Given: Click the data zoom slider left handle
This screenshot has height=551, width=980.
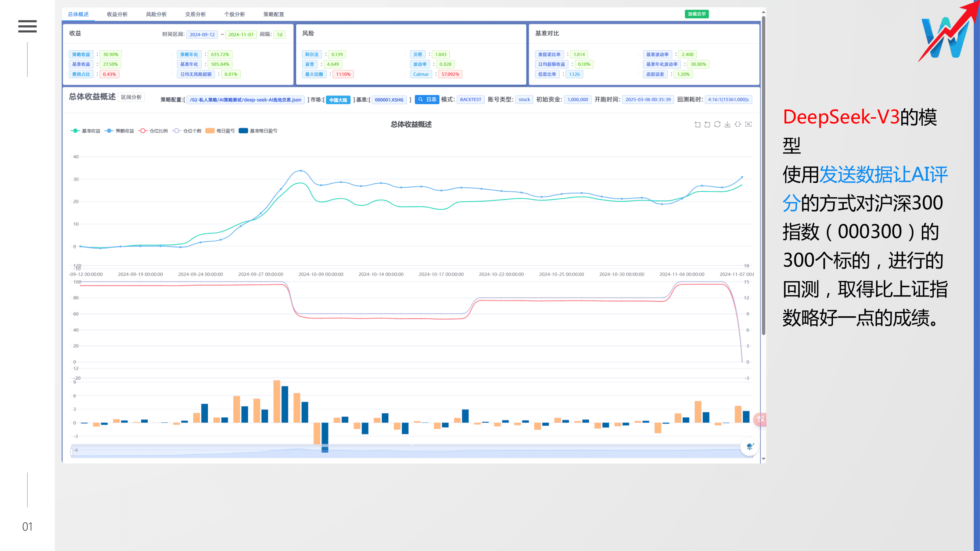Looking at the screenshot, I should [72, 452].
